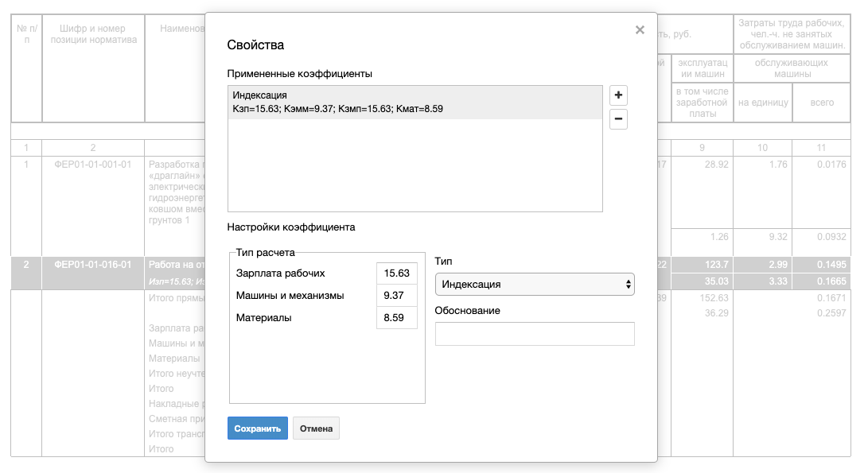Select table row ФЕР01-01-016-01
The image size is (868, 473).
[x=93, y=264]
